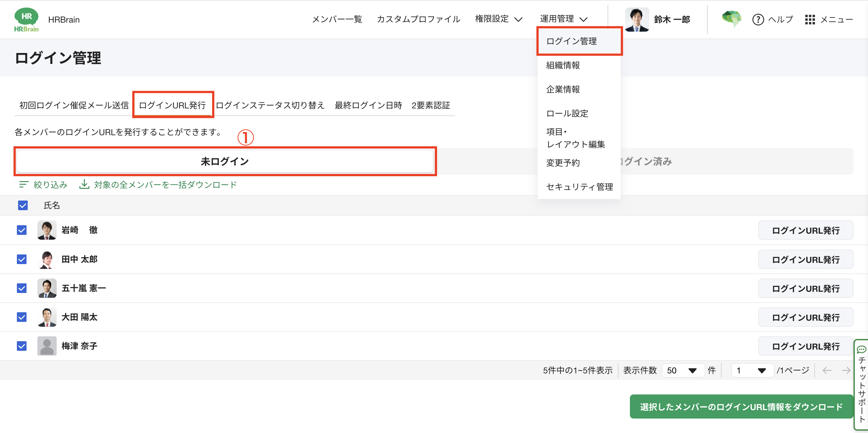Viewport: 868px width, 433px height.
Task: Open the help question mark icon
Action: (x=758, y=20)
